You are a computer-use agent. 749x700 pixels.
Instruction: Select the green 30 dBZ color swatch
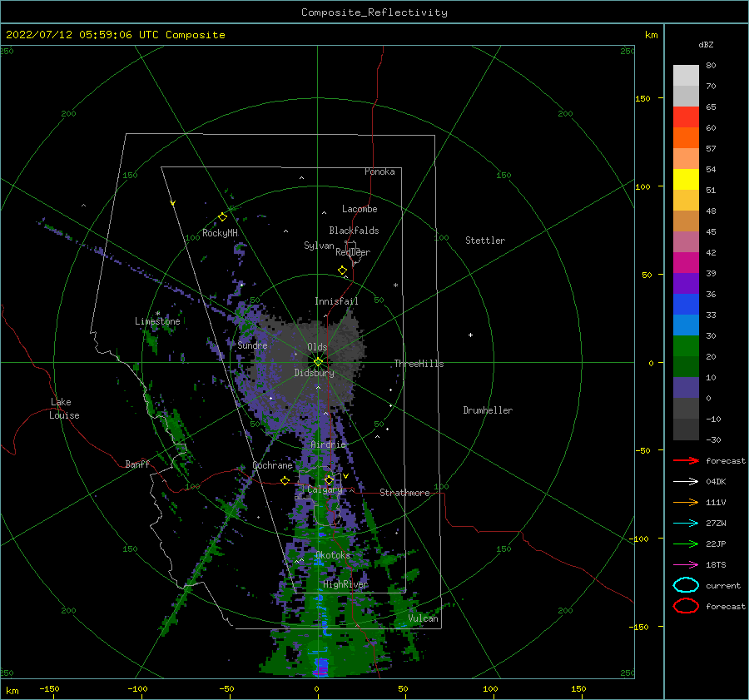[686, 345]
